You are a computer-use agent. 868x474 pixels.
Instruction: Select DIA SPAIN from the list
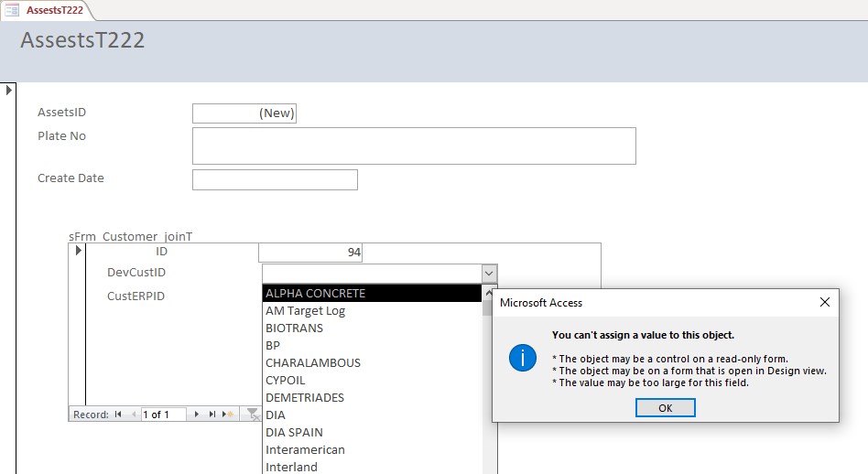(x=372, y=433)
